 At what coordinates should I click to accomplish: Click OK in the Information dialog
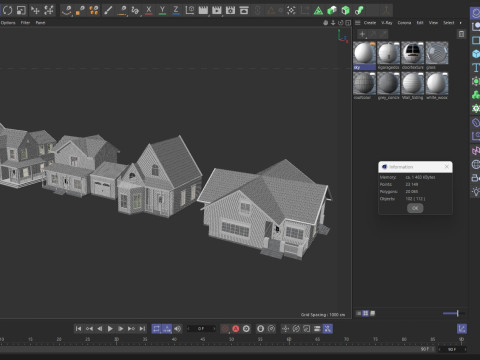415,208
